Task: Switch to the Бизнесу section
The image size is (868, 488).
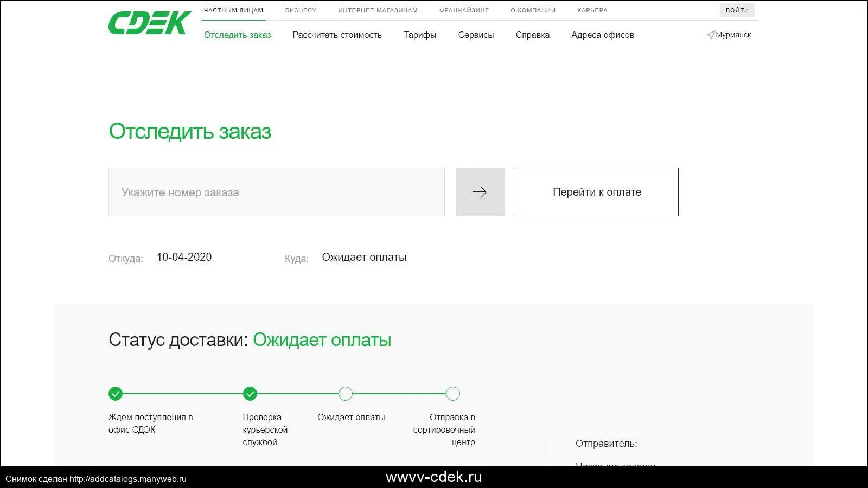Action: [301, 10]
